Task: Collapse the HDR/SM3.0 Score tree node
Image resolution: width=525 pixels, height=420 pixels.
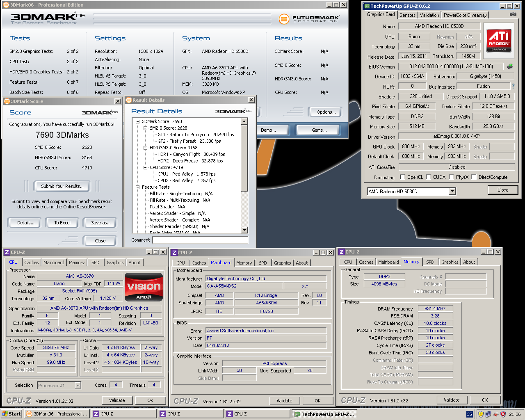Action: coord(146,148)
